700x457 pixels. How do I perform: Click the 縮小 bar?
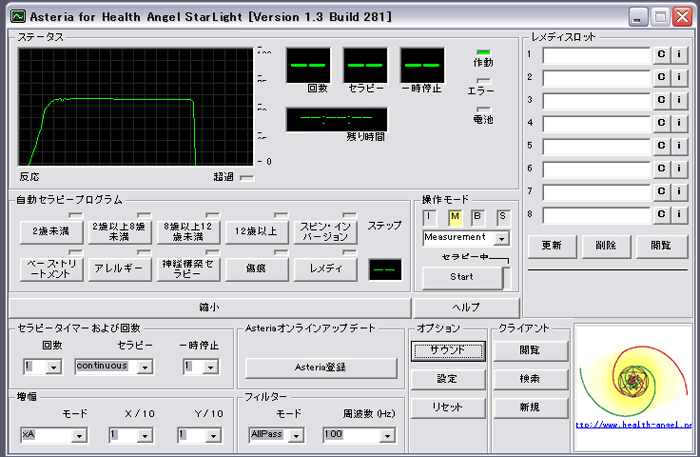209,305
